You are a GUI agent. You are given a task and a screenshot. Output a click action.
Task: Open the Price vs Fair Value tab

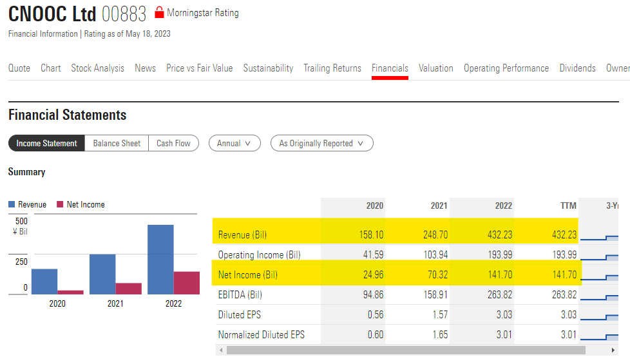[199, 68]
